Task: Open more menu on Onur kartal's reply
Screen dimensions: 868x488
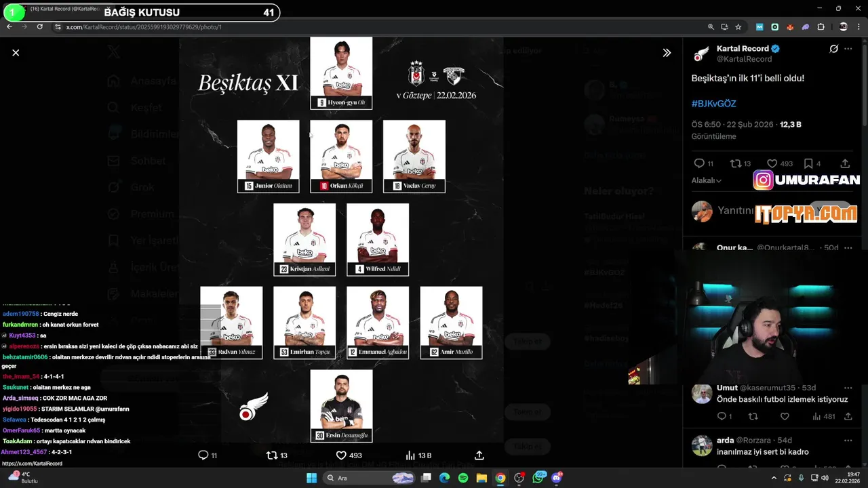Action: point(848,248)
